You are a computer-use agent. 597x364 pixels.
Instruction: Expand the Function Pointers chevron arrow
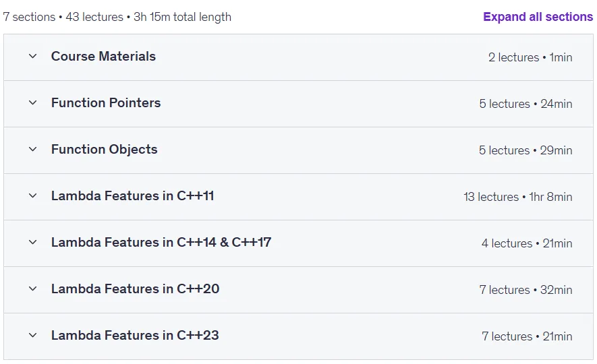[33, 102]
